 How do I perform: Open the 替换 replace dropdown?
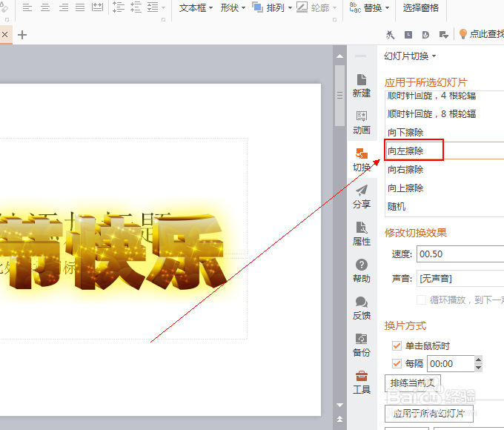point(369,7)
